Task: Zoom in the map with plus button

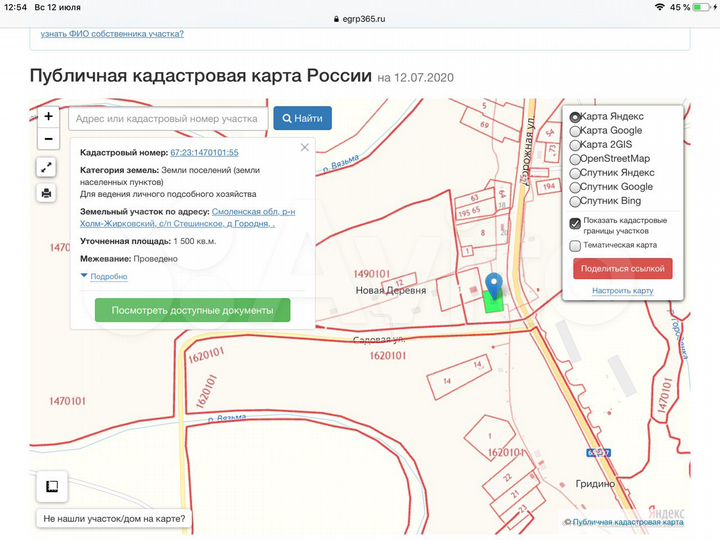Action: coord(48,117)
